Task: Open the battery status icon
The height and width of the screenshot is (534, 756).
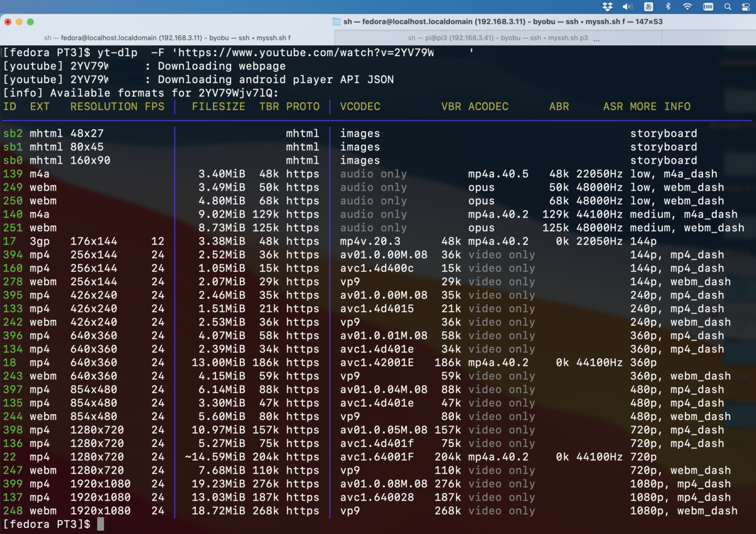Action: click(x=708, y=6)
